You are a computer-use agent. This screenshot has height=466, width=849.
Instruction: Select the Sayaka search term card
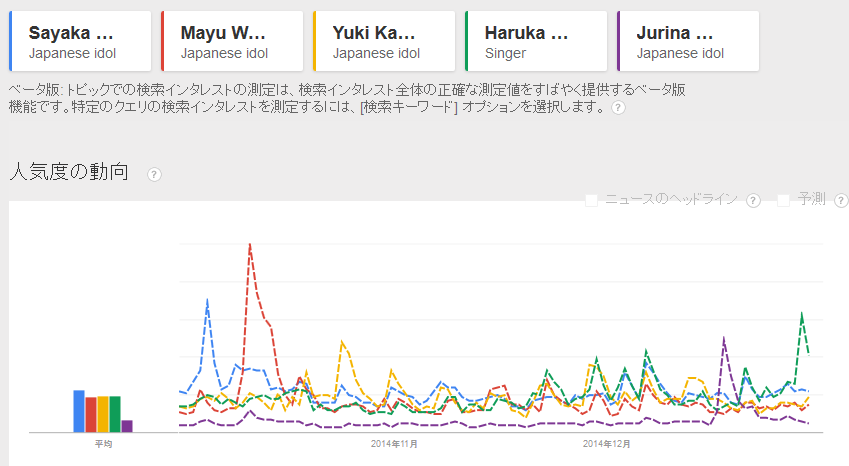click(x=80, y=41)
